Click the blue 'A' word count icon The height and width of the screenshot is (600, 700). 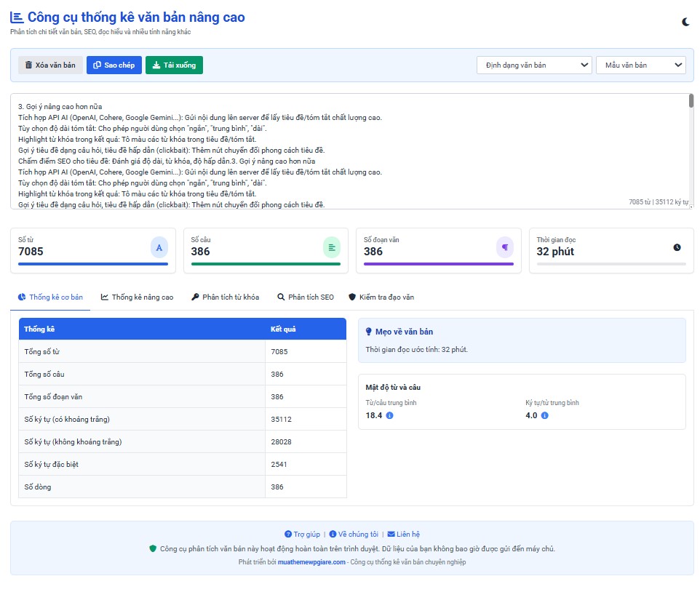click(x=159, y=247)
